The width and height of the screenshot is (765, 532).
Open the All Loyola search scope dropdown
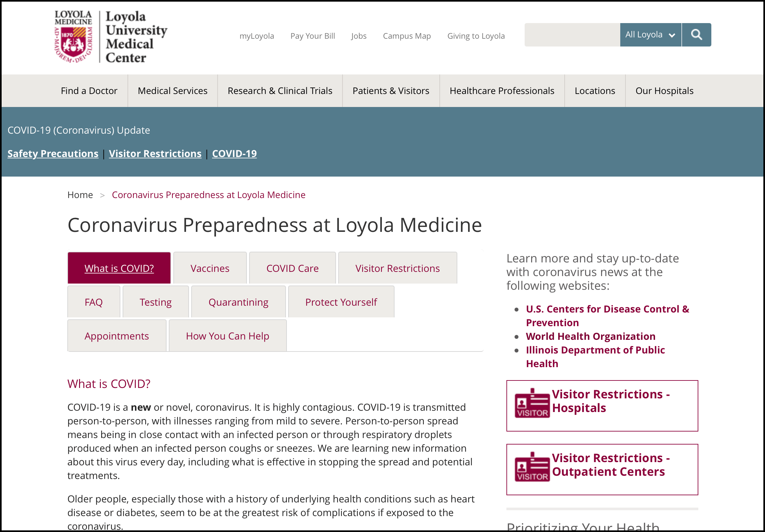click(651, 35)
